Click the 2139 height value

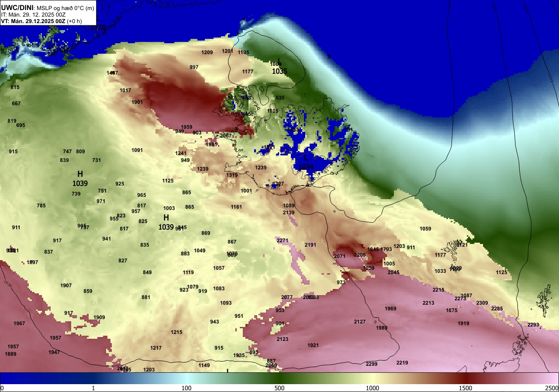[x=289, y=213]
